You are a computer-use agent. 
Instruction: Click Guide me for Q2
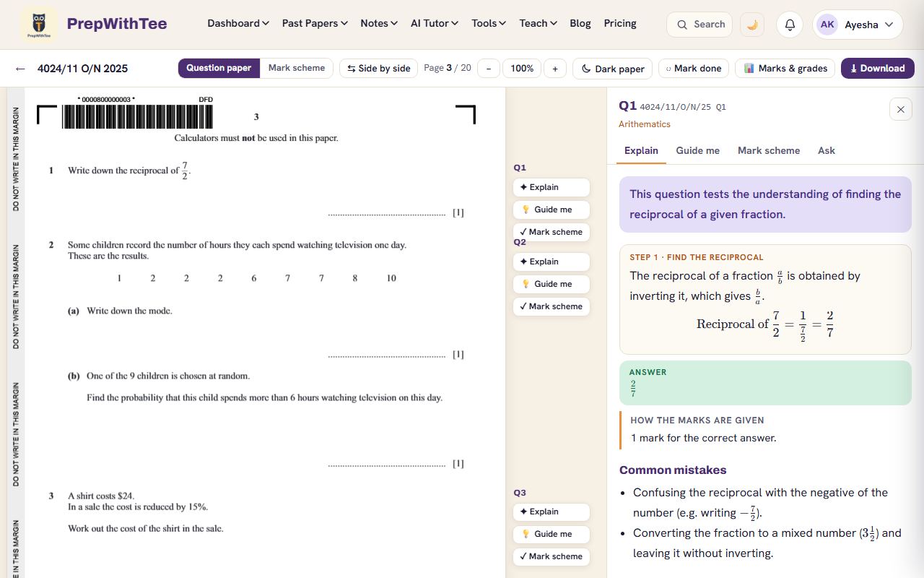(x=552, y=284)
